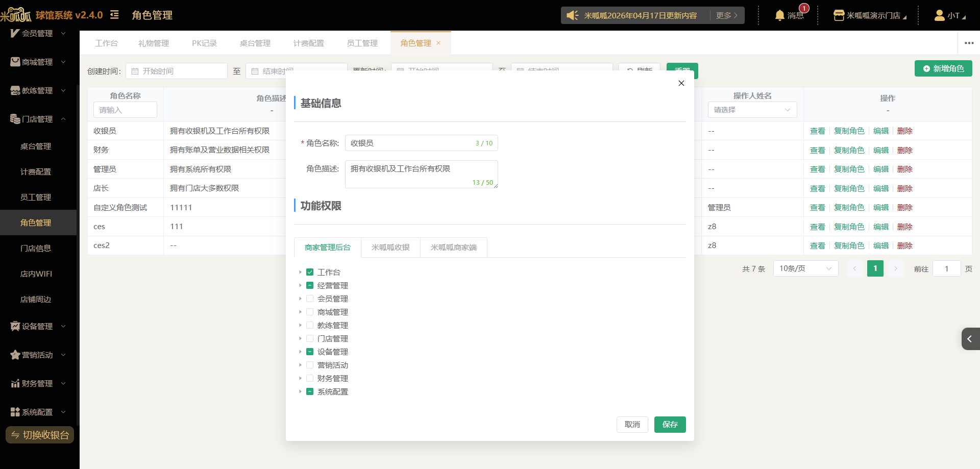Viewport: 980px width, 469px height.
Task: Open the 员工管理 page tab
Action: (362, 43)
